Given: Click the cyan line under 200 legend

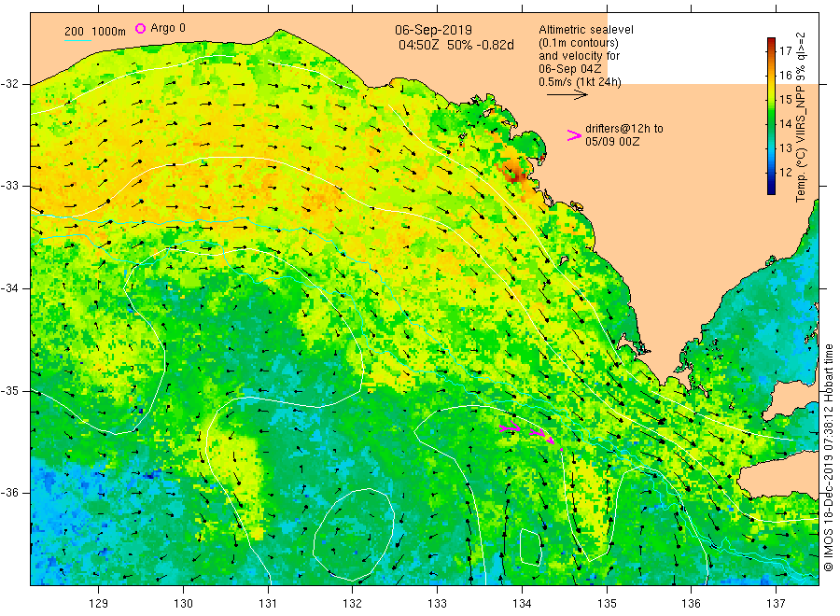Looking at the screenshot, I should point(77,39).
